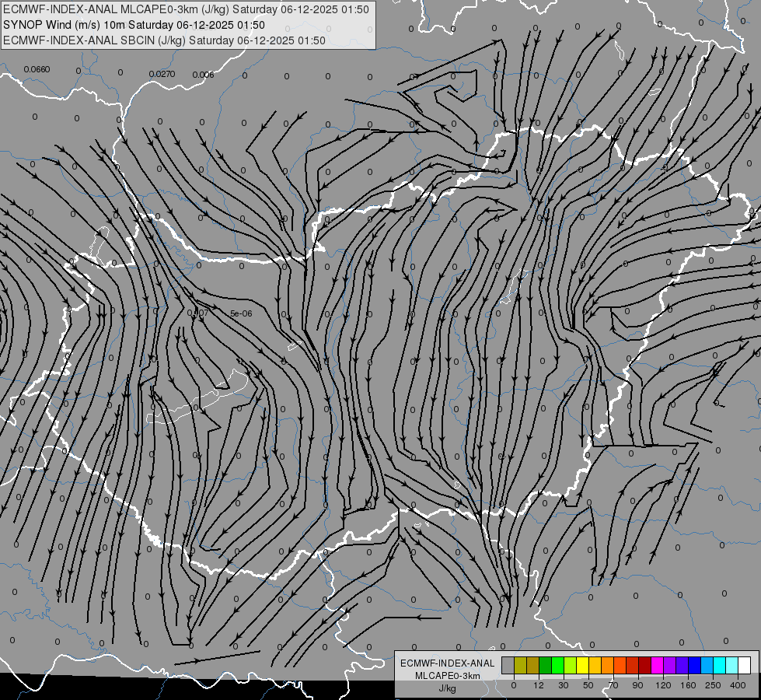Click the 'SYNOP Wind (m/s) 10m' header line
This screenshot has width=761, height=700.
point(134,25)
